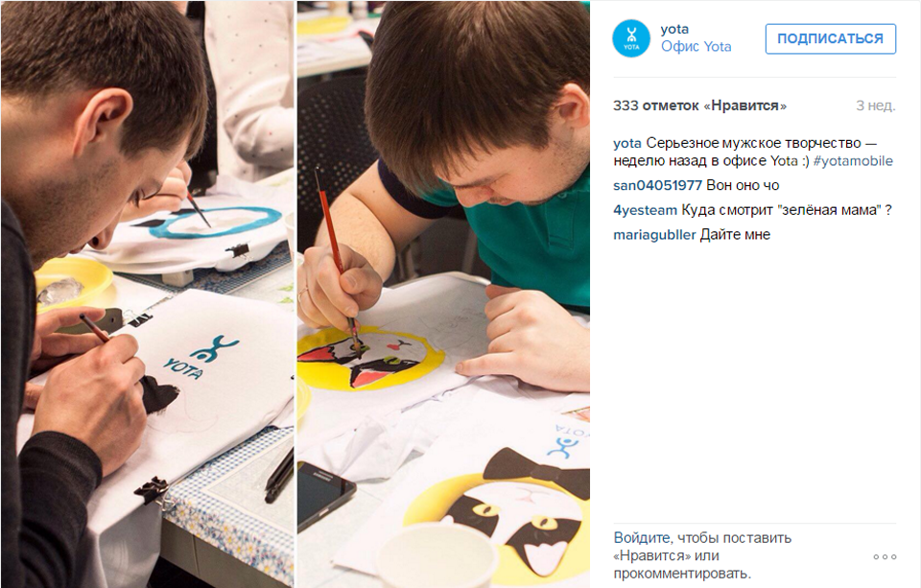Click the Подписаться follow button

pyautogui.click(x=830, y=38)
